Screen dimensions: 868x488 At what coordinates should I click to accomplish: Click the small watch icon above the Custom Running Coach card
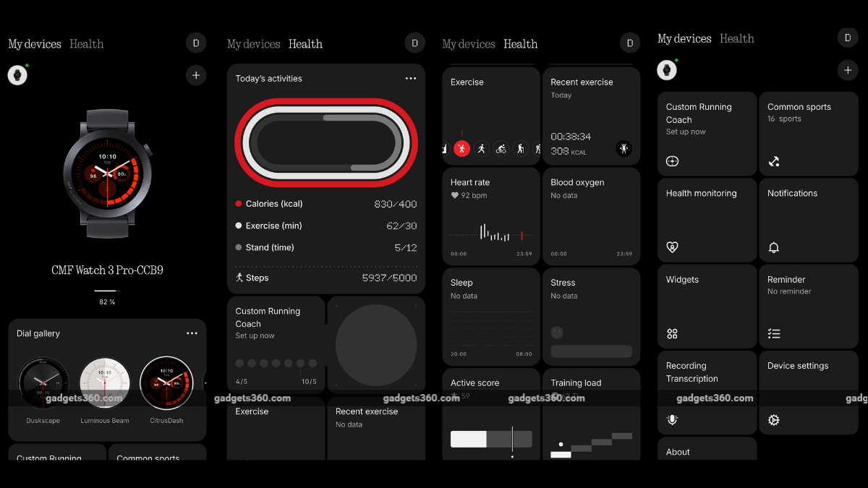[x=667, y=70]
